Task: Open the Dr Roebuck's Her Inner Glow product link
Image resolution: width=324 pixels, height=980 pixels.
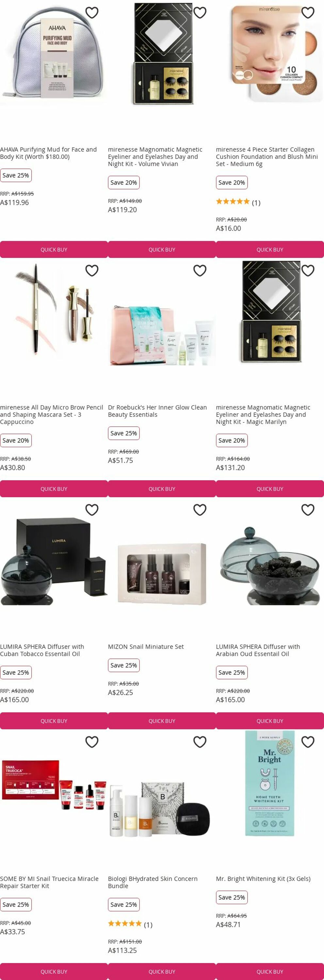Action: click(x=157, y=411)
